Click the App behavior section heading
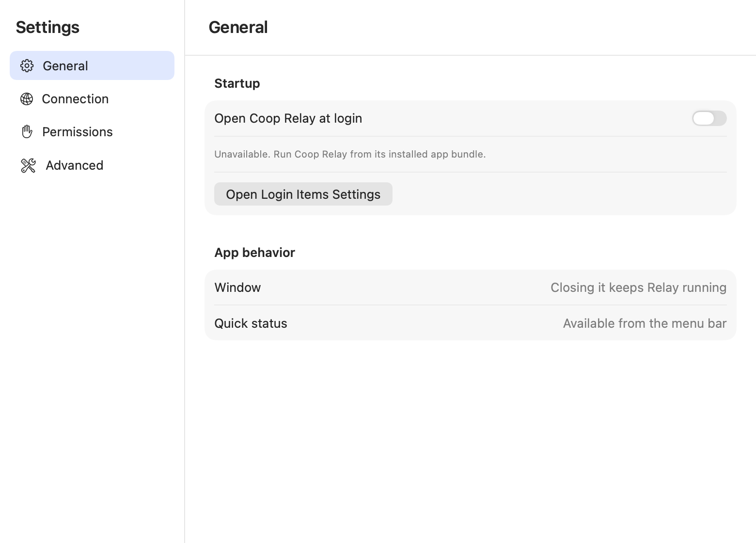Image resolution: width=756 pixels, height=543 pixels. click(x=254, y=253)
